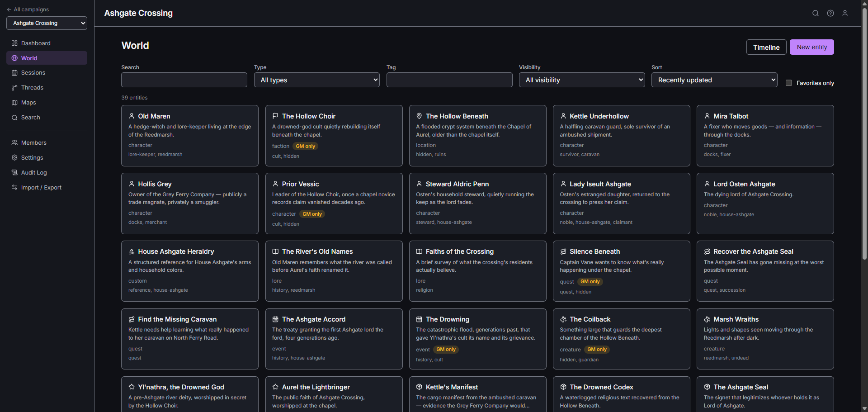Click the Threads branch icon in sidebar
This screenshot has width=868, height=412.
click(14, 88)
